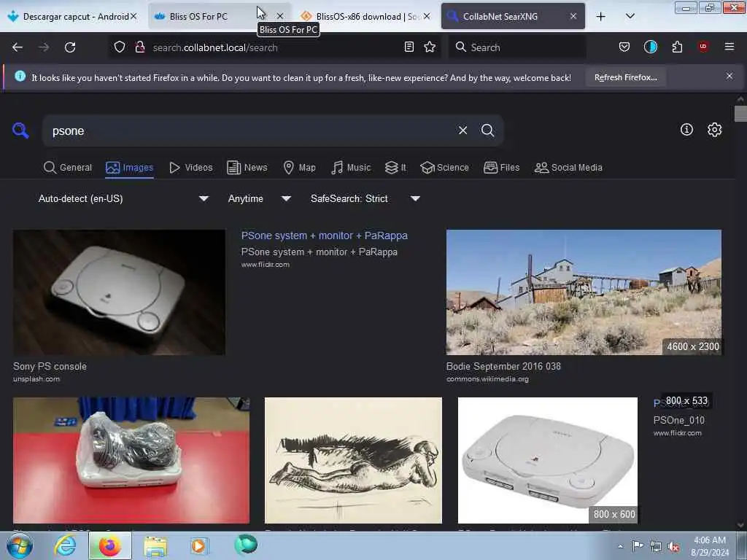Image resolution: width=747 pixels, height=560 pixels.
Task: Open the white PSone 800 x 600 image
Action: 547,461
